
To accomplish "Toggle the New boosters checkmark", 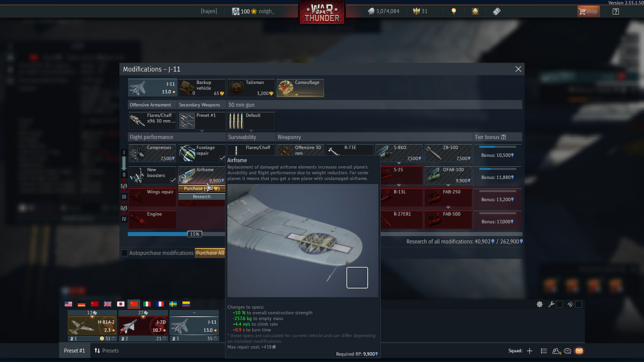I will coord(173,180).
